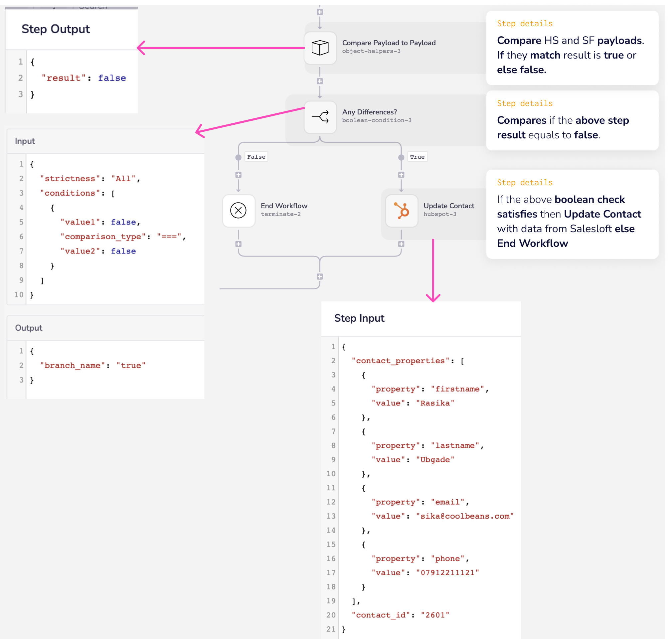Add step above Compare Payload node

pyautogui.click(x=319, y=12)
